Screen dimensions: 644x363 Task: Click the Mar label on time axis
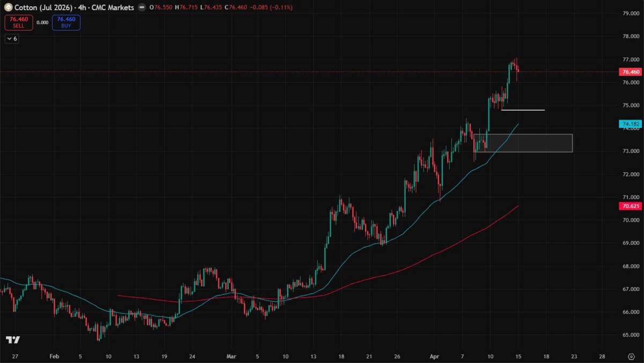(x=231, y=356)
